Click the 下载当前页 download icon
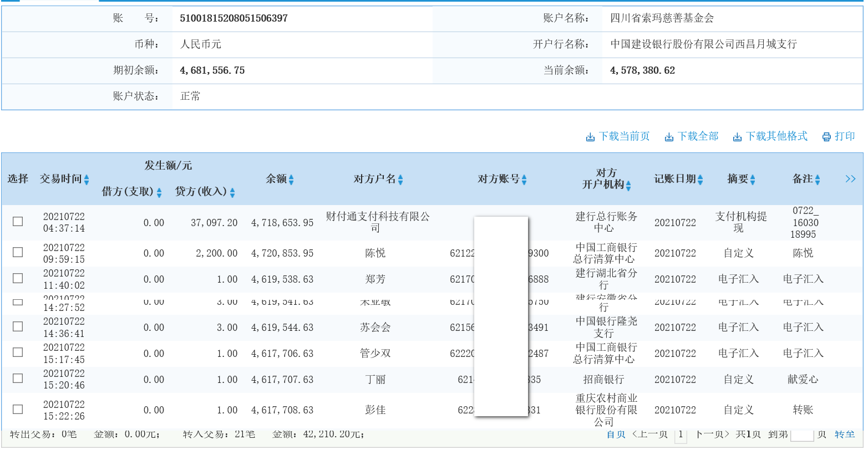Screen dimensions: 868x455 tap(590, 135)
